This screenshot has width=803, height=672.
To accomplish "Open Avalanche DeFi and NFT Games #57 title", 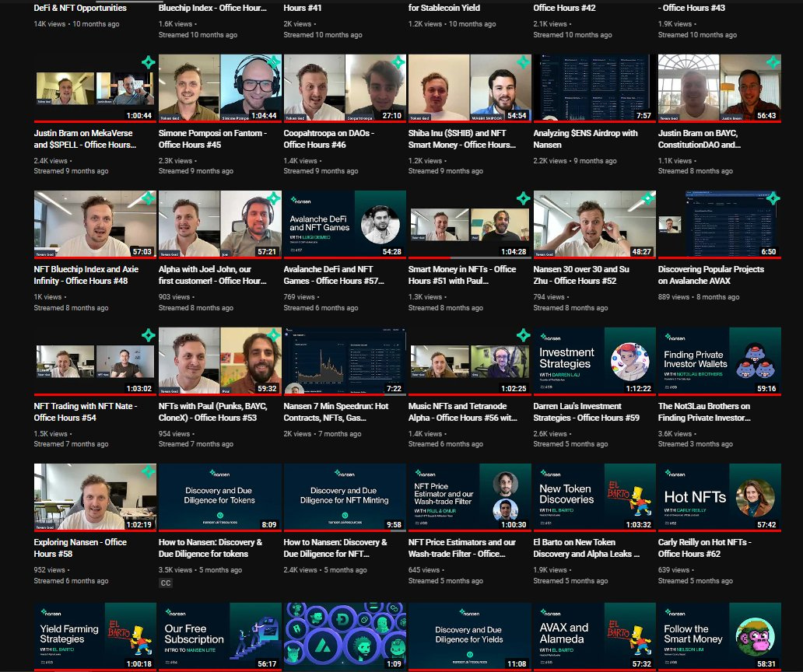I will tap(334, 275).
